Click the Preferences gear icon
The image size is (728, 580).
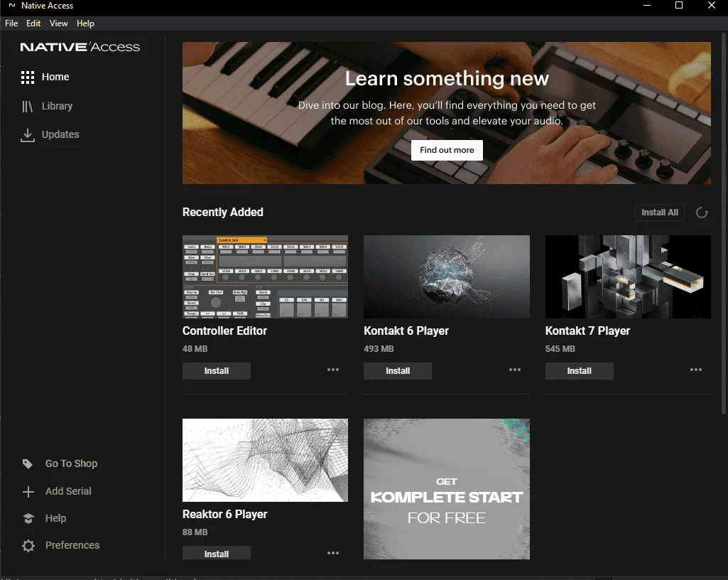[28, 546]
